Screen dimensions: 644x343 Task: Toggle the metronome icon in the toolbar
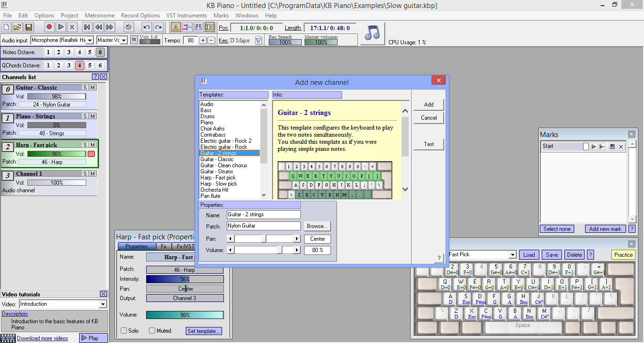175,27
